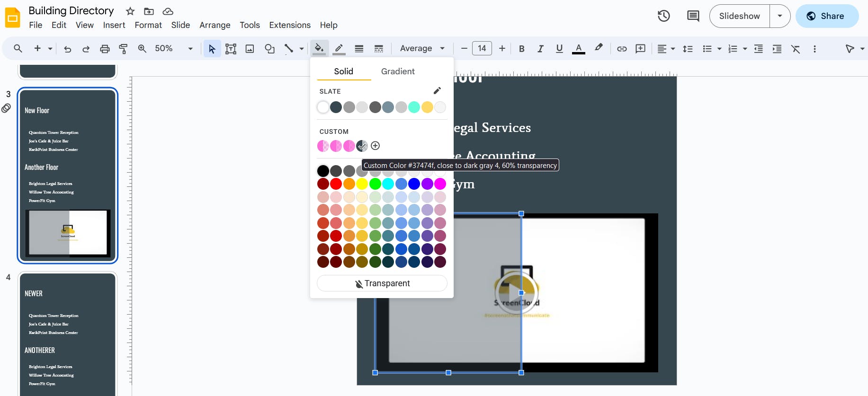The image size is (868, 396).
Task: Activate the Paint format tool
Action: (x=123, y=48)
